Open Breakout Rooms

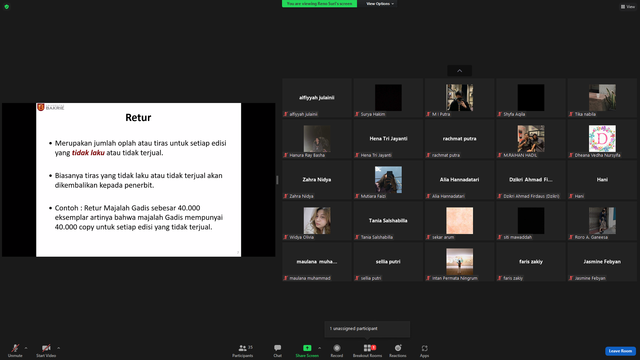pos(367,350)
